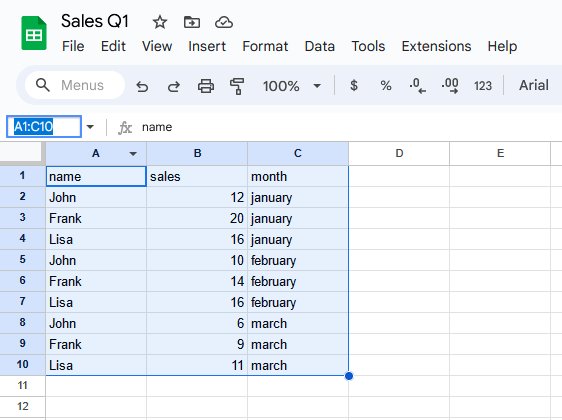Image resolution: width=562 pixels, height=420 pixels.
Task: Select the name header cell
Action: pos(96,176)
